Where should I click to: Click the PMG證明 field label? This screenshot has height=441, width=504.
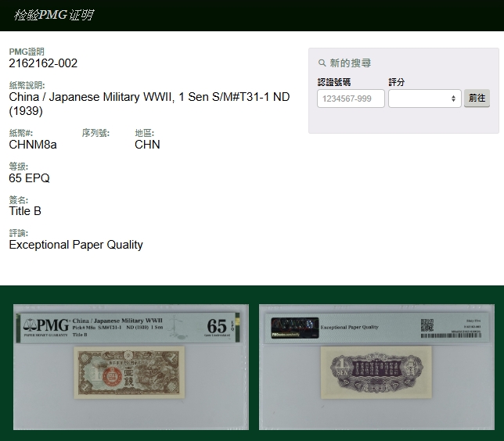click(27, 52)
